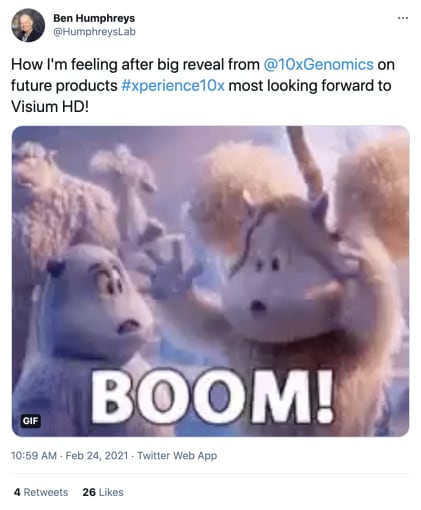
Task: Open the @10xGenomics mention
Action: click(318, 64)
